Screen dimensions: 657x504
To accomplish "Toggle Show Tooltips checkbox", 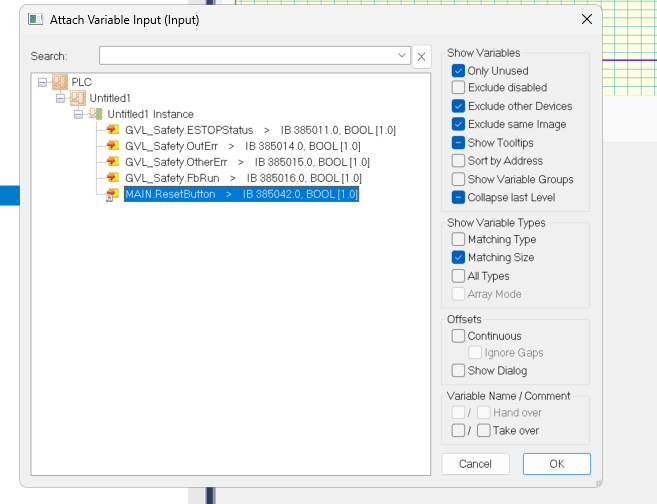I will pyautogui.click(x=458, y=142).
